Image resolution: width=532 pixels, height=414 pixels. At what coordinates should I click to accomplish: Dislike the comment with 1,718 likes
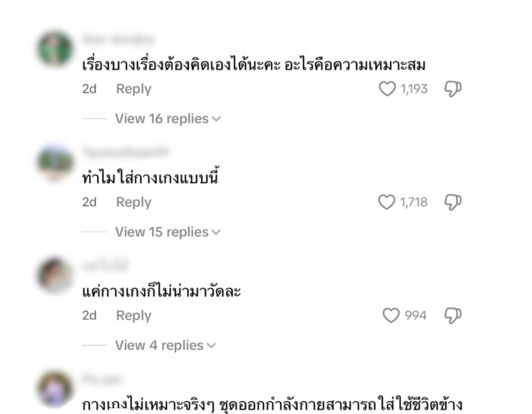pyautogui.click(x=453, y=202)
